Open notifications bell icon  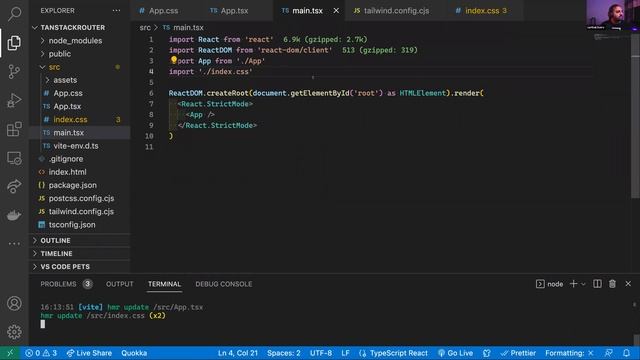(x=626, y=353)
